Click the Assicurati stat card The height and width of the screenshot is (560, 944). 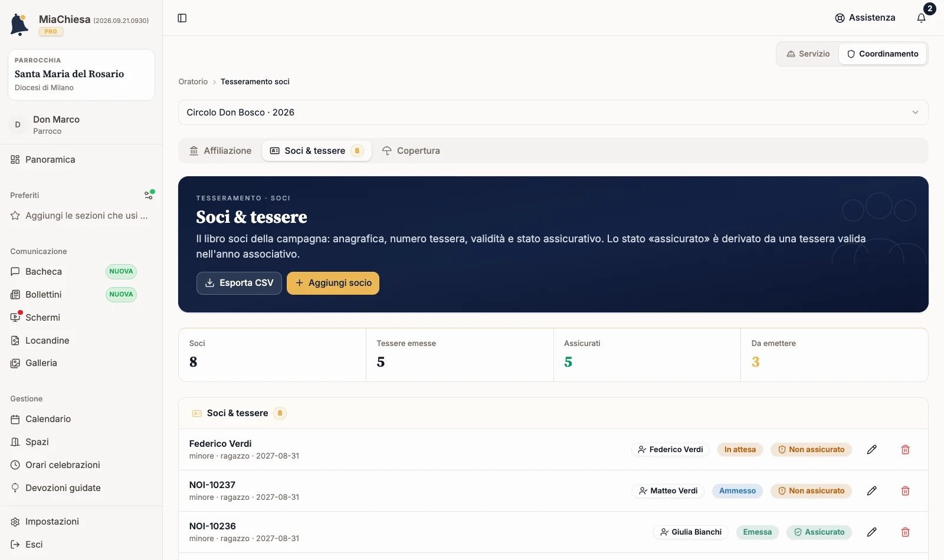click(647, 355)
